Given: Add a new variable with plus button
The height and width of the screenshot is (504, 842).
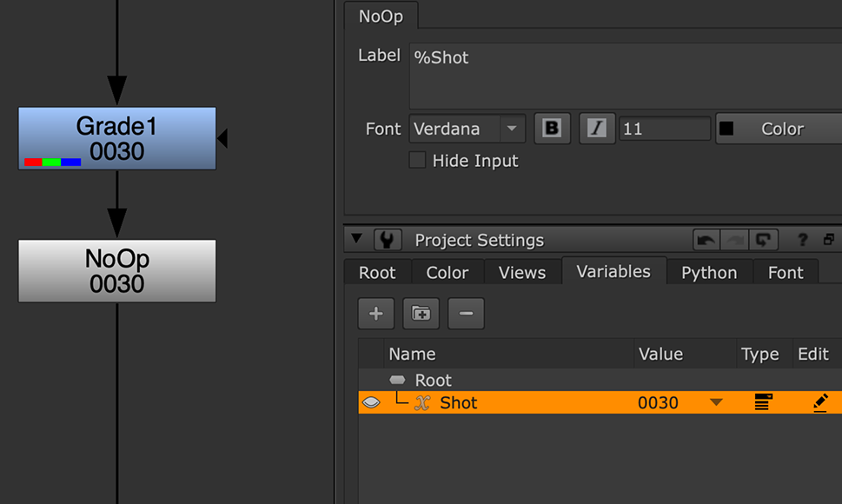Looking at the screenshot, I should pyautogui.click(x=376, y=314).
